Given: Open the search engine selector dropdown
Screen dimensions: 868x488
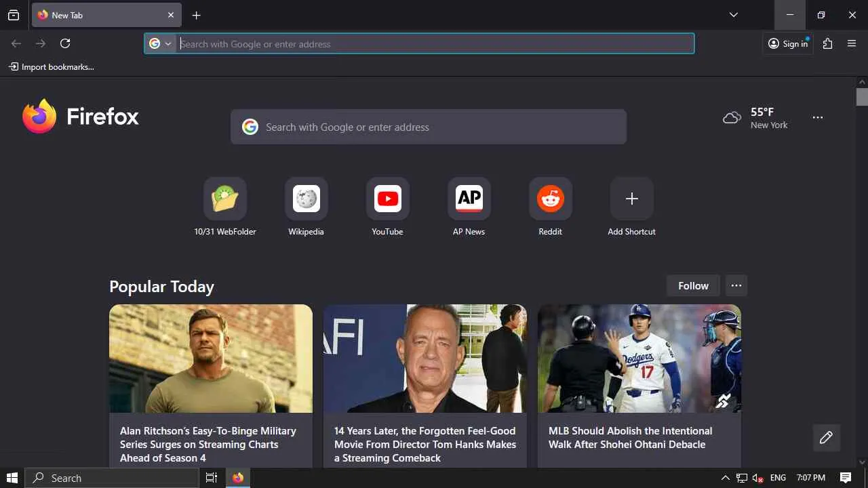Looking at the screenshot, I should click(x=161, y=44).
